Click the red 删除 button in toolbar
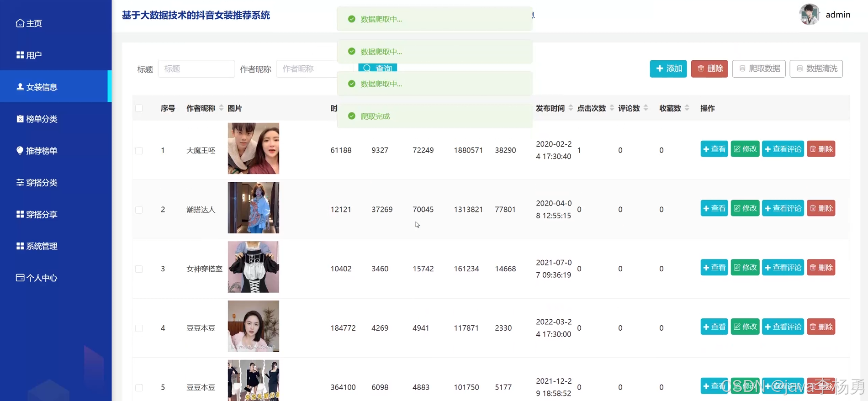868x401 pixels. (x=709, y=69)
